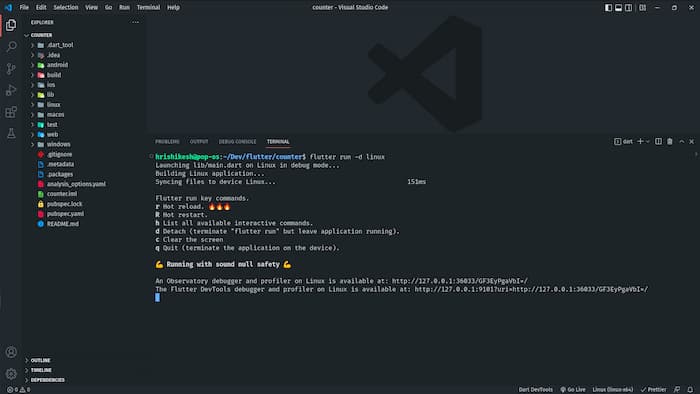Open the Selection menu
Image resolution: width=700 pixels, height=394 pixels.
coord(66,8)
